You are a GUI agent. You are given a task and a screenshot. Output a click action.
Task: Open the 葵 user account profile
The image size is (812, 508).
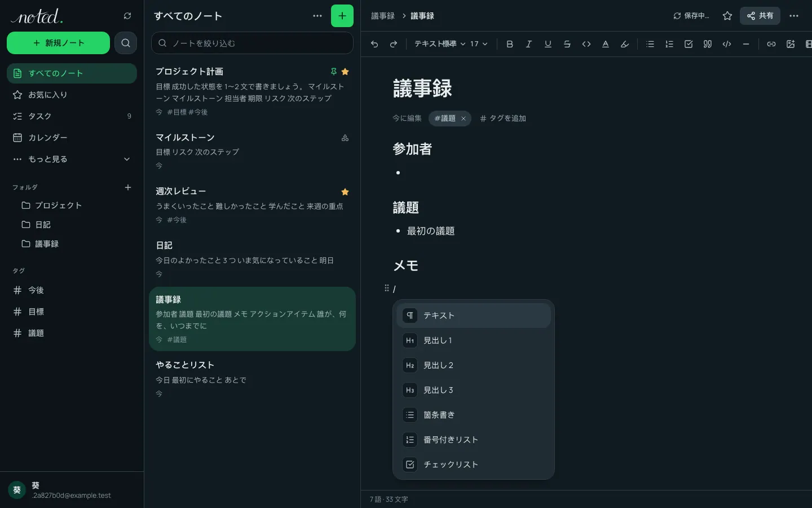[72, 490]
